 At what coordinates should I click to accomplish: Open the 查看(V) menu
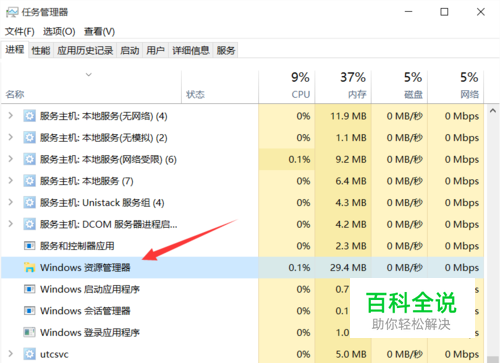click(x=99, y=32)
